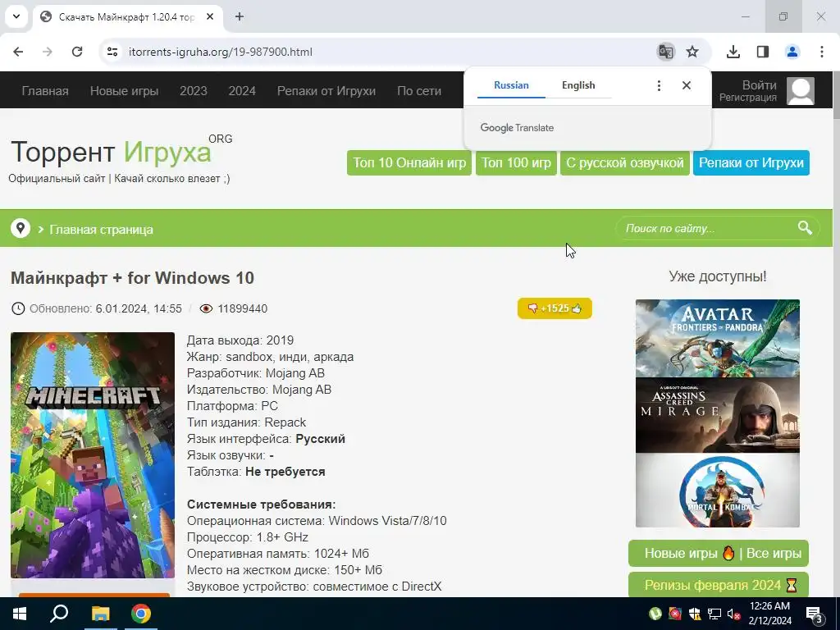Reload the current page
This screenshot has height=630, width=840.
pos(77,52)
